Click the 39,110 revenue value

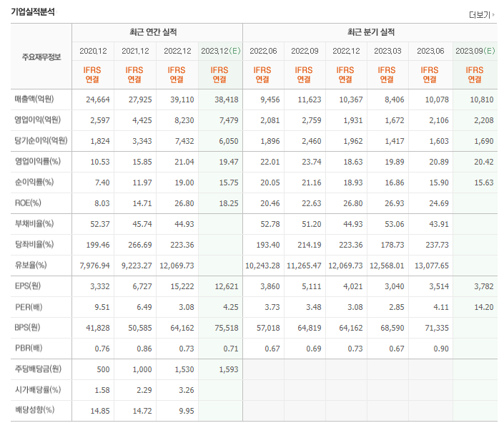[x=182, y=99]
